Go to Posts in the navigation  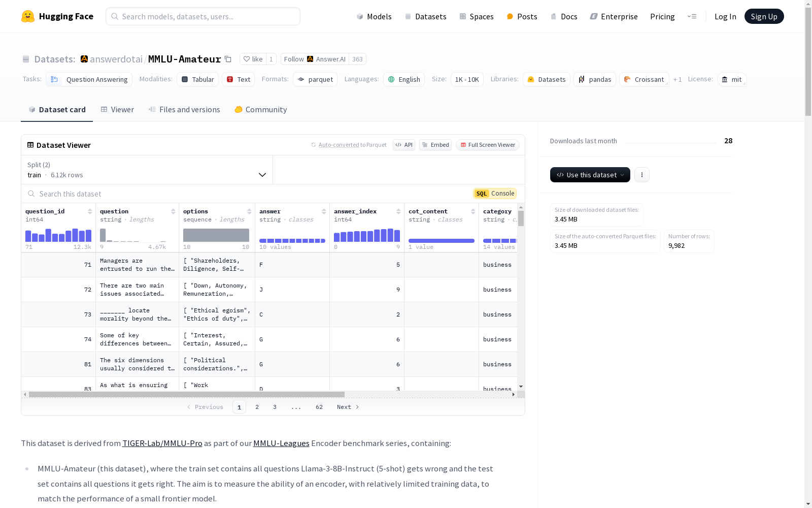pos(522,16)
